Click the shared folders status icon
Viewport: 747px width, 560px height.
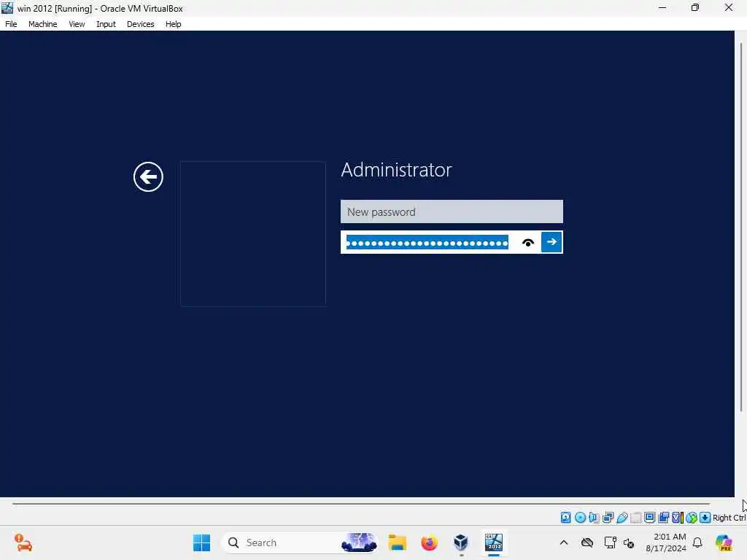[x=635, y=518]
